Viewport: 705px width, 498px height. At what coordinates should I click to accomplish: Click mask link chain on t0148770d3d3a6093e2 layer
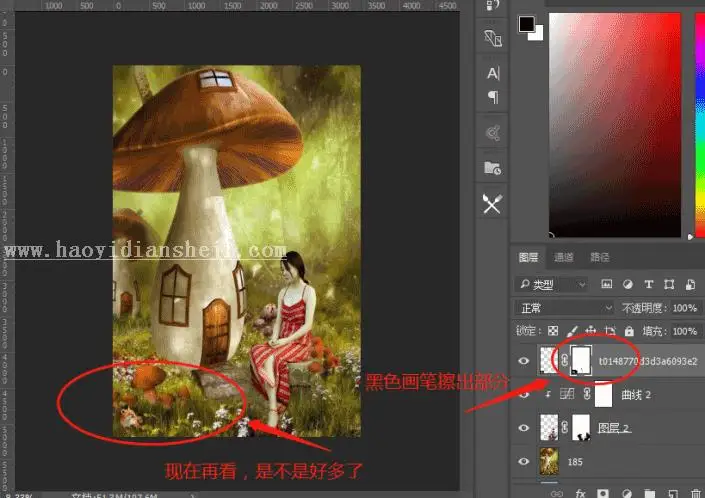565,360
